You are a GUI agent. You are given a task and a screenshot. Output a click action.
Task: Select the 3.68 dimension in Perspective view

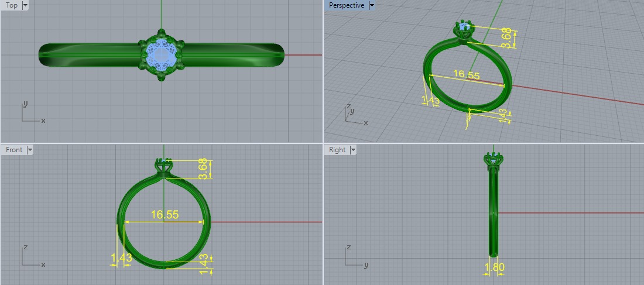507,38
